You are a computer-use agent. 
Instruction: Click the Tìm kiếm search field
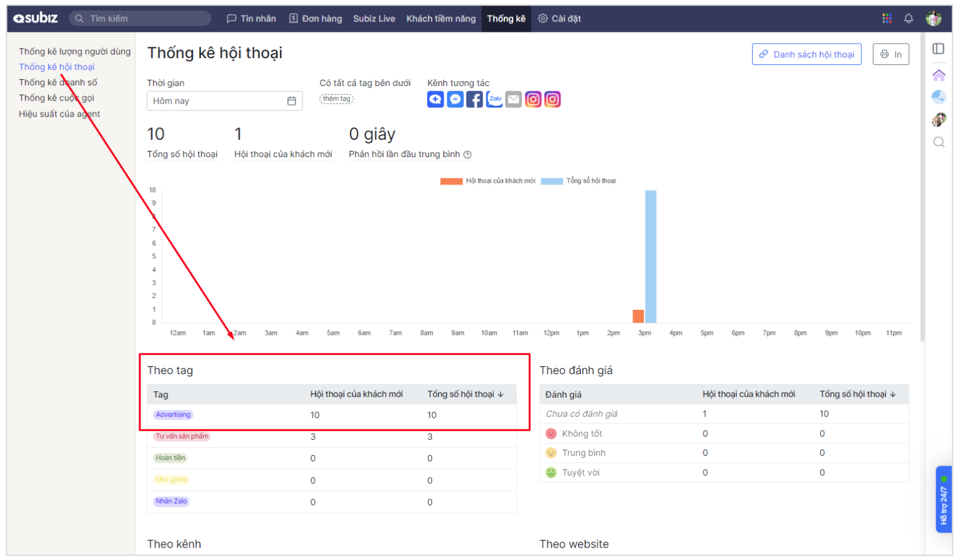click(141, 18)
